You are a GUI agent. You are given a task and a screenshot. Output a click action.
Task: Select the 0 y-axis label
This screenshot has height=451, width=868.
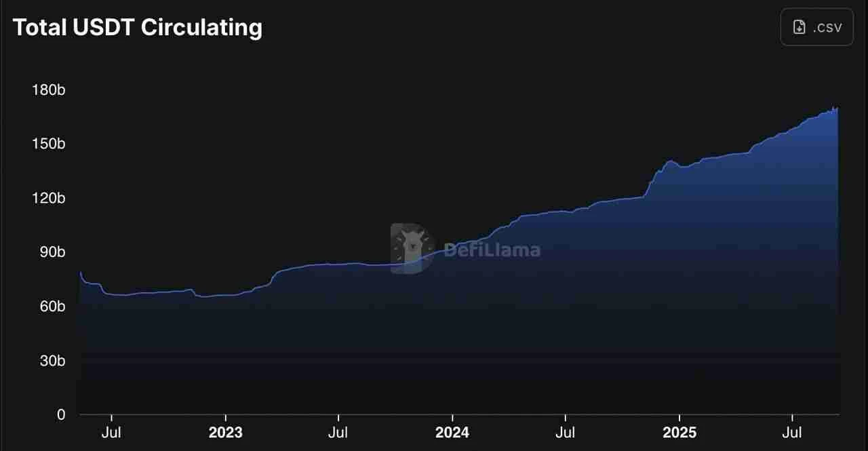click(x=61, y=414)
